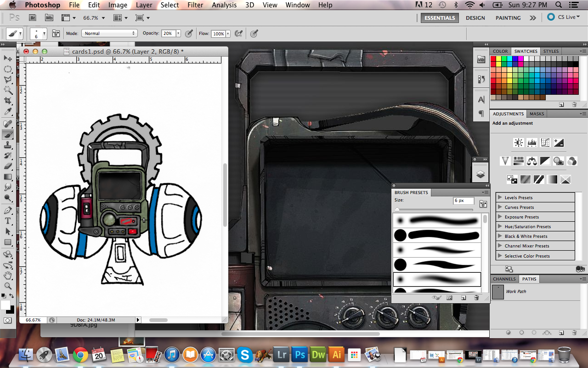Open the Opacity slider dropdown arrow
This screenshot has width=588, height=368.
177,34
